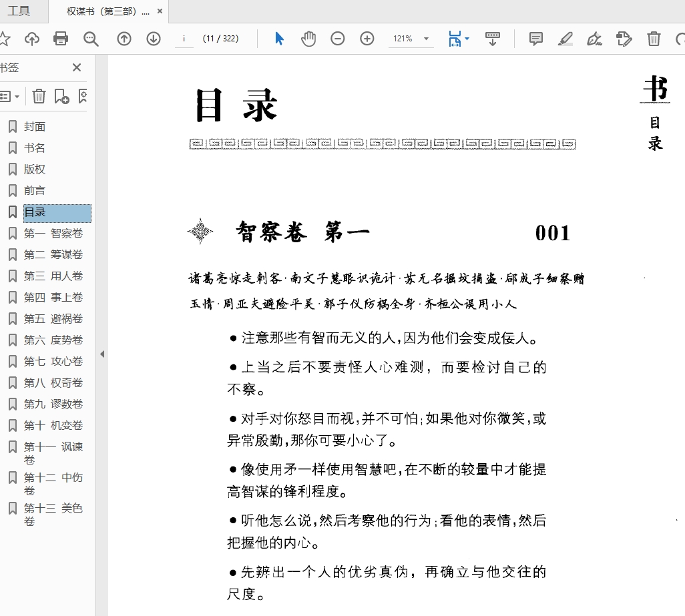The width and height of the screenshot is (685, 616).
Task: Open the find text magnifier tool
Action: coord(91,39)
